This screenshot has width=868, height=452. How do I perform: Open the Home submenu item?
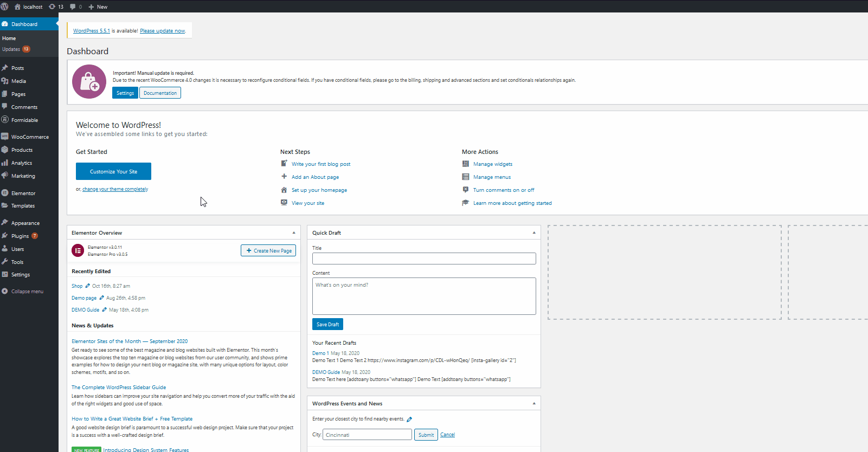[x=9, y=38]
